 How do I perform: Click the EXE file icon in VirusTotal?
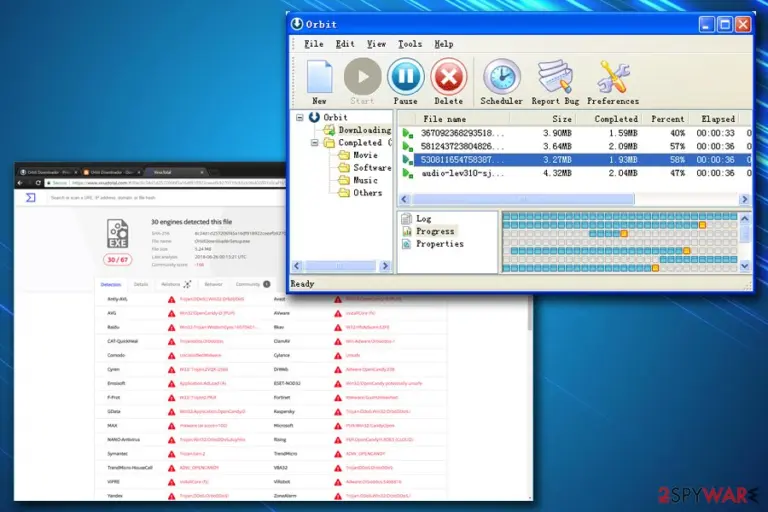tap(118, 233)
